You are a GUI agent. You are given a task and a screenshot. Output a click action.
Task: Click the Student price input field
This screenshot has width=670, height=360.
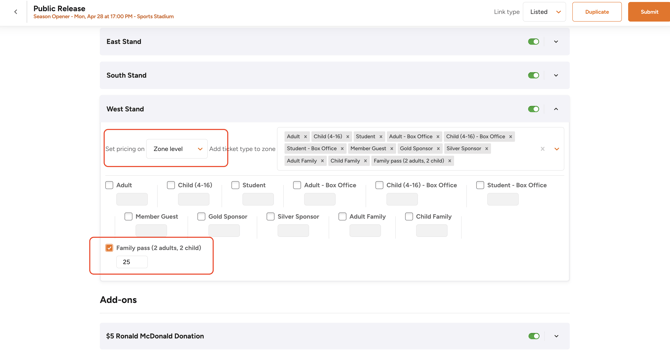[258, 199]
